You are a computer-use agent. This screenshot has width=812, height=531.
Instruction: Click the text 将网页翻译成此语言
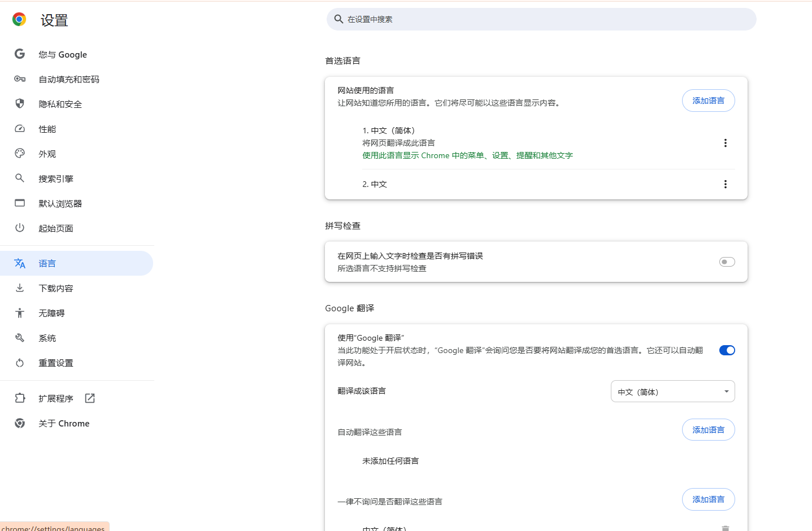click(x=398, y=143)
